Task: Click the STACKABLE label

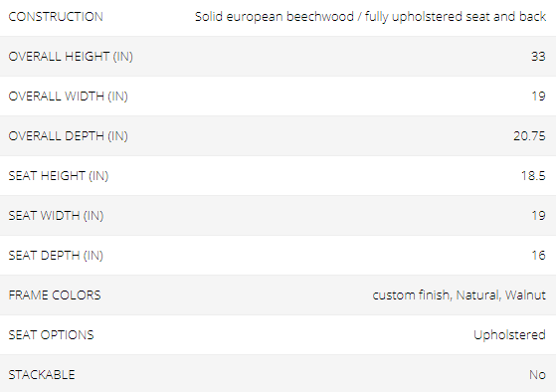Action: point(42,375)
